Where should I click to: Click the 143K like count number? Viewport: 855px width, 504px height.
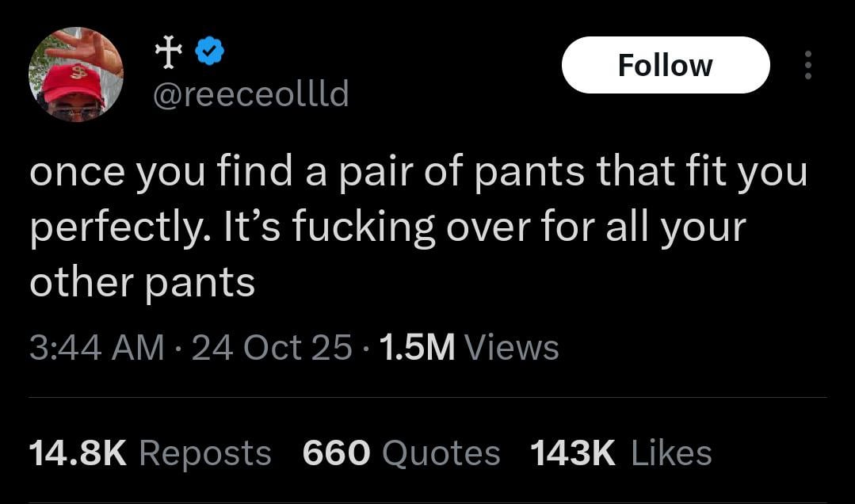pos(572,453)
